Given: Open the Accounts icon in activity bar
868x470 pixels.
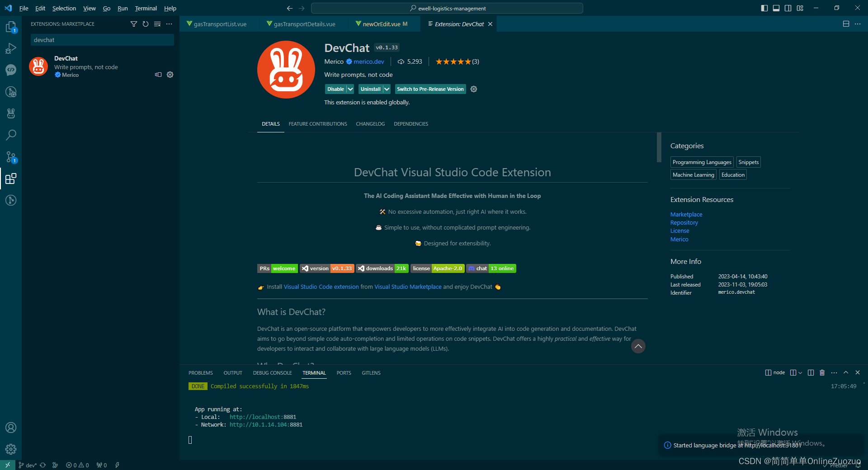Looking at the screenshot, I should coord(11,428).
